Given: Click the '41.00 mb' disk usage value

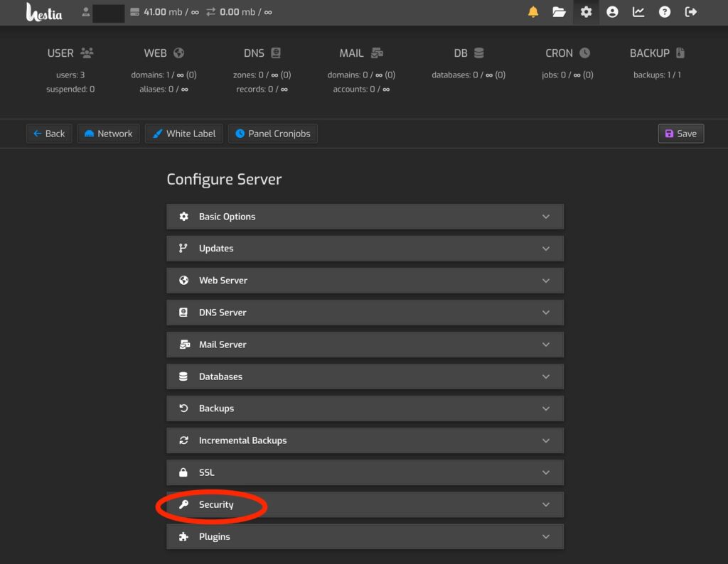Looking at the screenshot, I should coord(163,12).
